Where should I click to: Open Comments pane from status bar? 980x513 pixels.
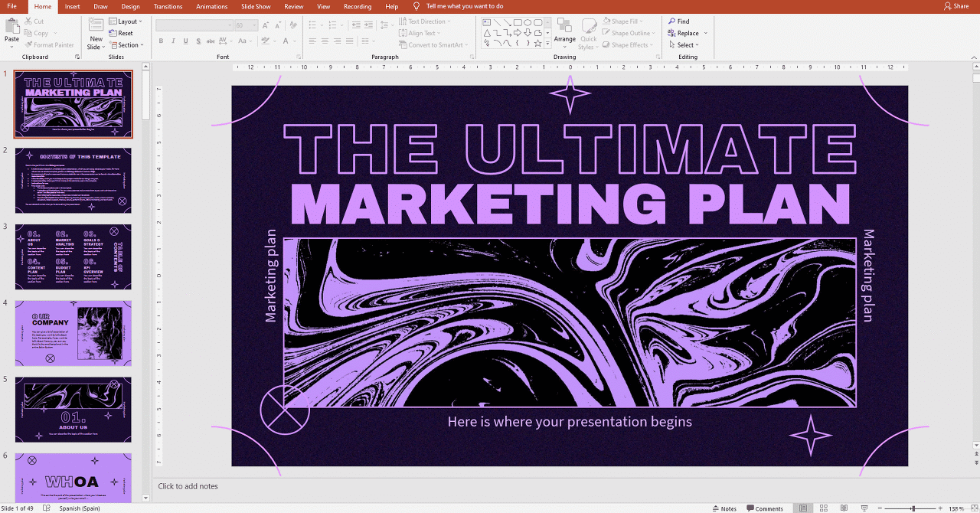[x=765, y=508]
